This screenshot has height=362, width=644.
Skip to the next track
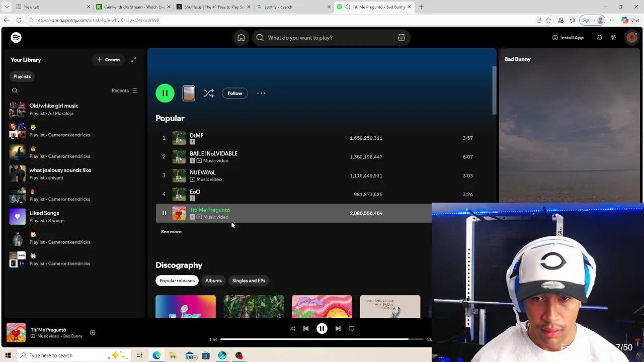tap(338, 328)
